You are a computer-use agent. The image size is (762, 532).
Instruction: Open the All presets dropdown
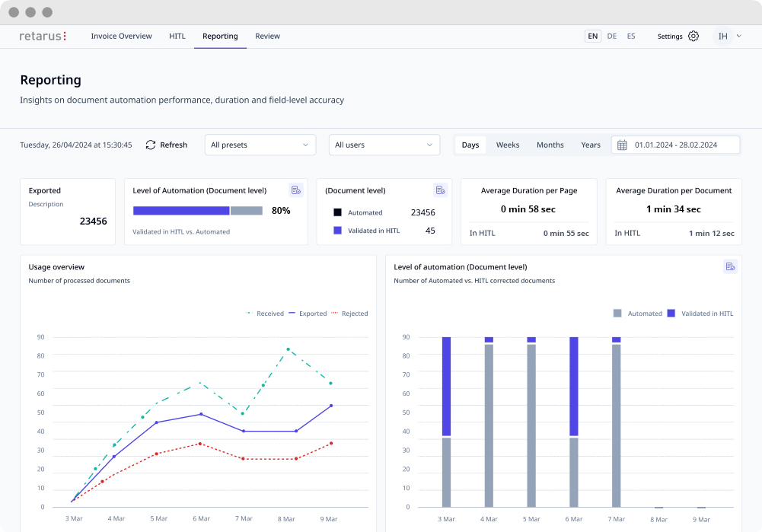tap(260, 145)
